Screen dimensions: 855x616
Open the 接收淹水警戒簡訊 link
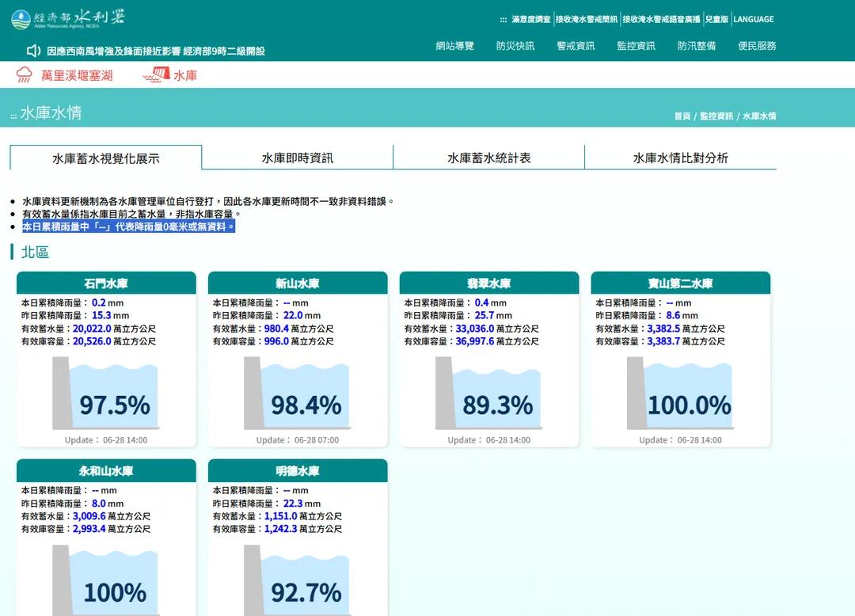tap(587, 19)
